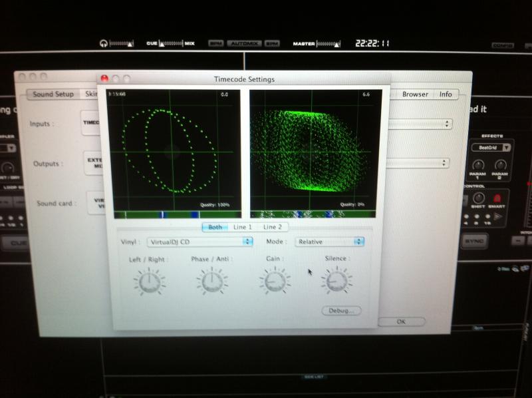
Task: Click the signal bar under the right scope
Action: click(313, 214)
